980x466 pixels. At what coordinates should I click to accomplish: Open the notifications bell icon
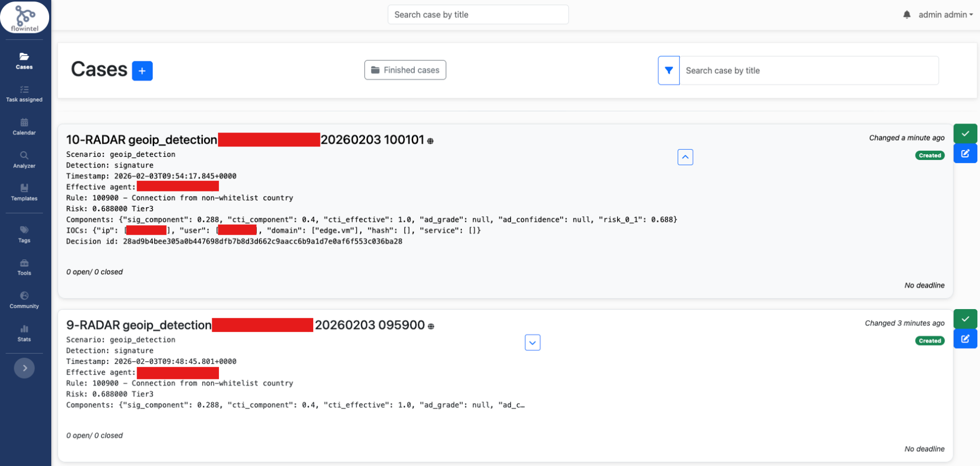point(906,15)
